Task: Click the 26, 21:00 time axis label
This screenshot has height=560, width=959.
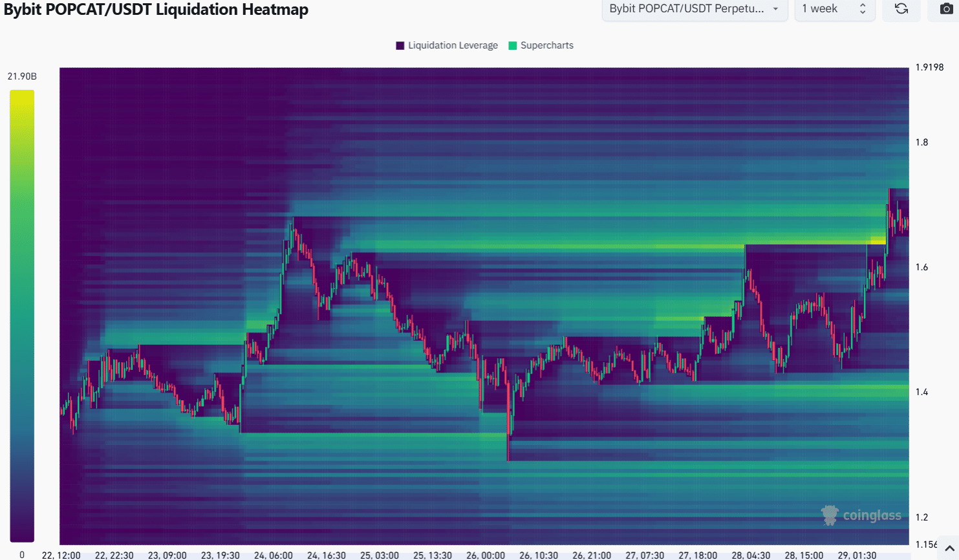Action: point(592,555)
